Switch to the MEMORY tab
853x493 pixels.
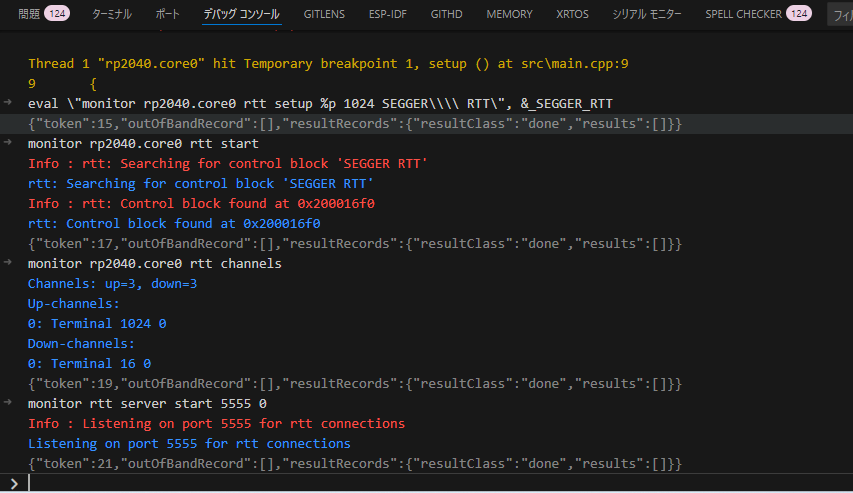(509, 14)
